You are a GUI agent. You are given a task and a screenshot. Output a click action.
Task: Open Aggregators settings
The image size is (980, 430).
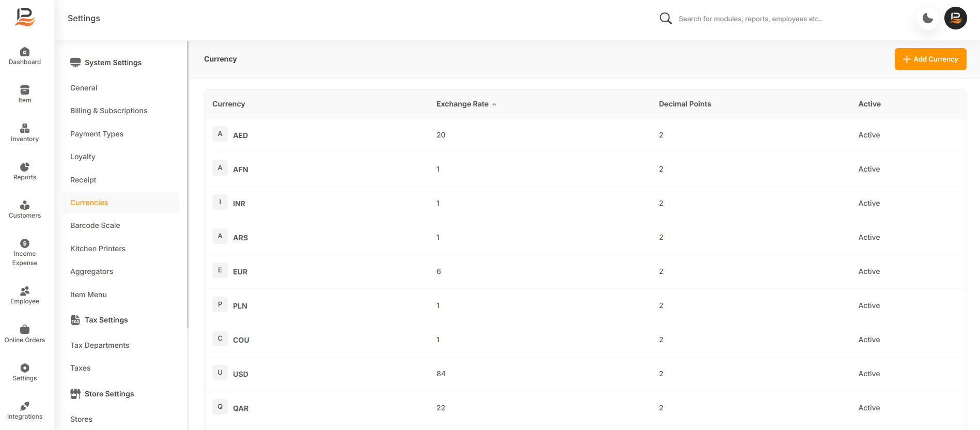[x=91, y=271]
